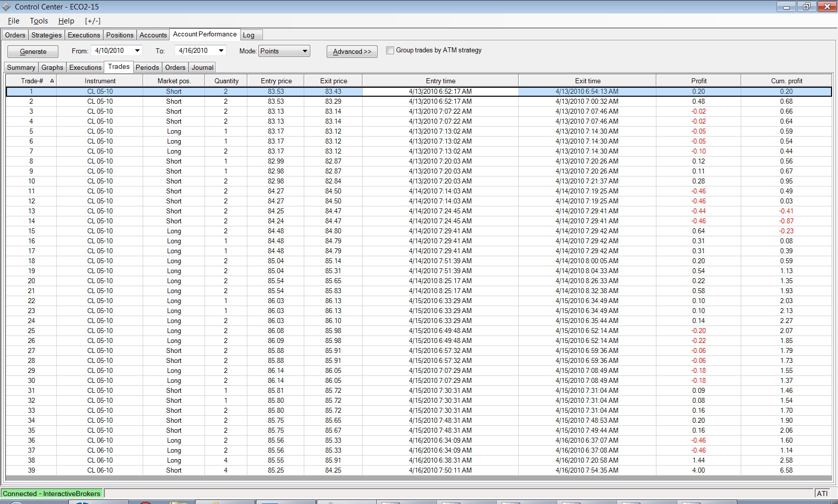Image resolution: width=838 pixels, height=504 pixels.
Task: Open the From date dropdown
Action: [x=137, y=51]
